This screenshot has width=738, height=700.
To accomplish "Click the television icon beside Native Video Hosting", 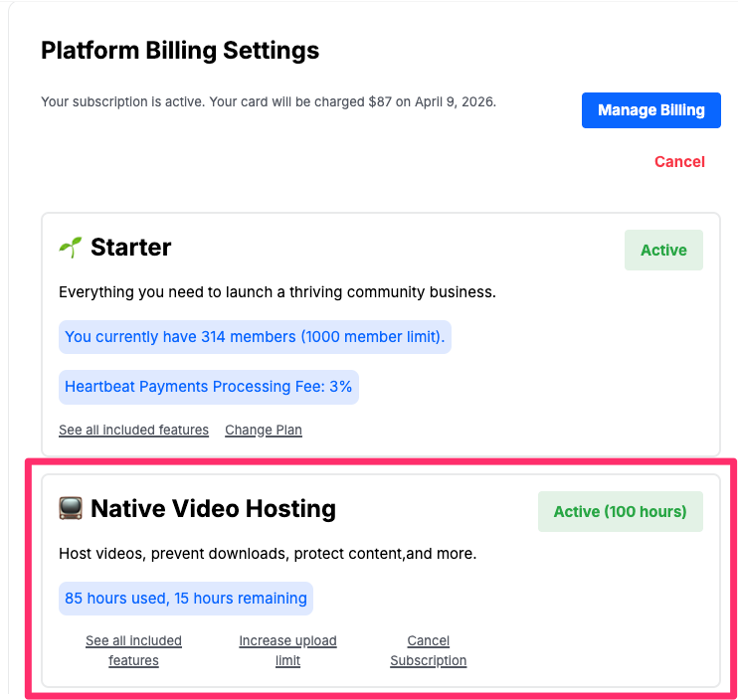I will tap(70, 509).
